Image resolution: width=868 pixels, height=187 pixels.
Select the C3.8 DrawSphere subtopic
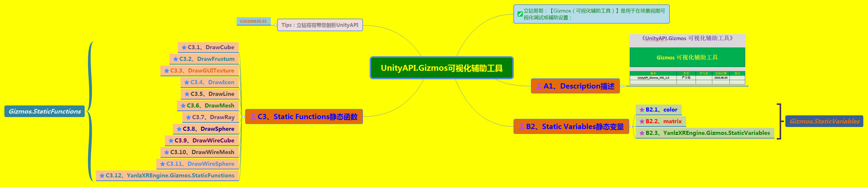tap(206, 129)
